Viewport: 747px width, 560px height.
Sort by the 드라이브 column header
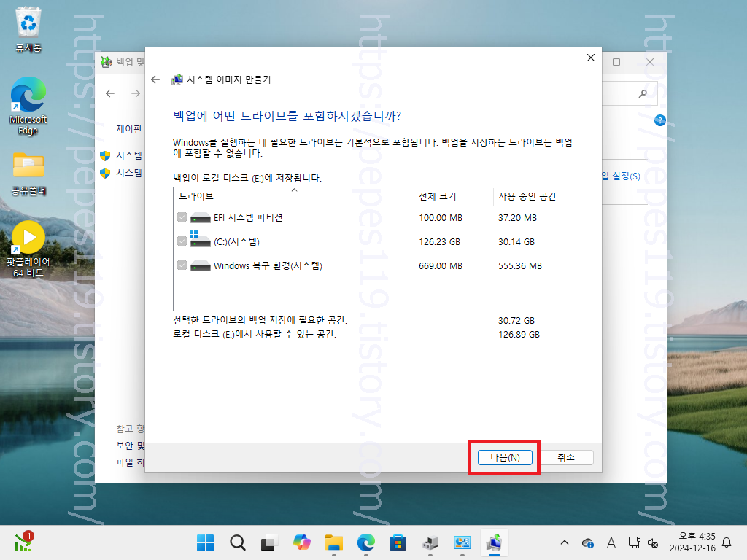click(x=294, y=196)
